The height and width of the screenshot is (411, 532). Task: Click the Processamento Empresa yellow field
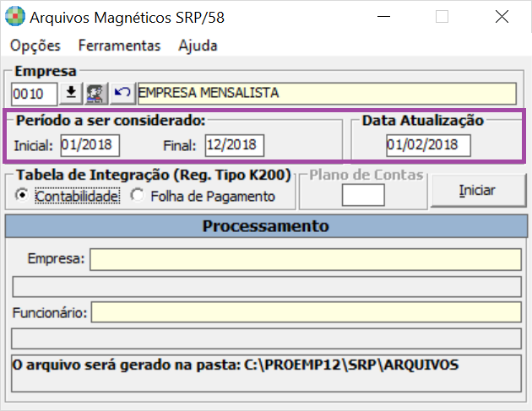306,259
